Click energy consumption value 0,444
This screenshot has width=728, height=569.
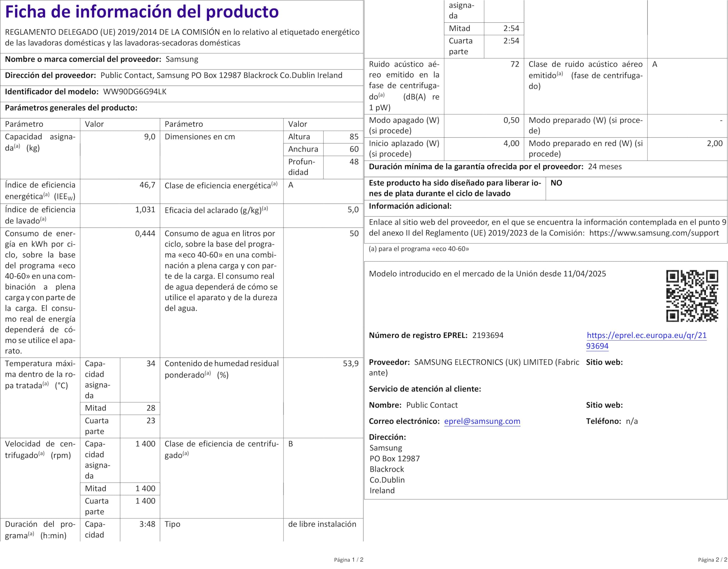coord(145,234)
